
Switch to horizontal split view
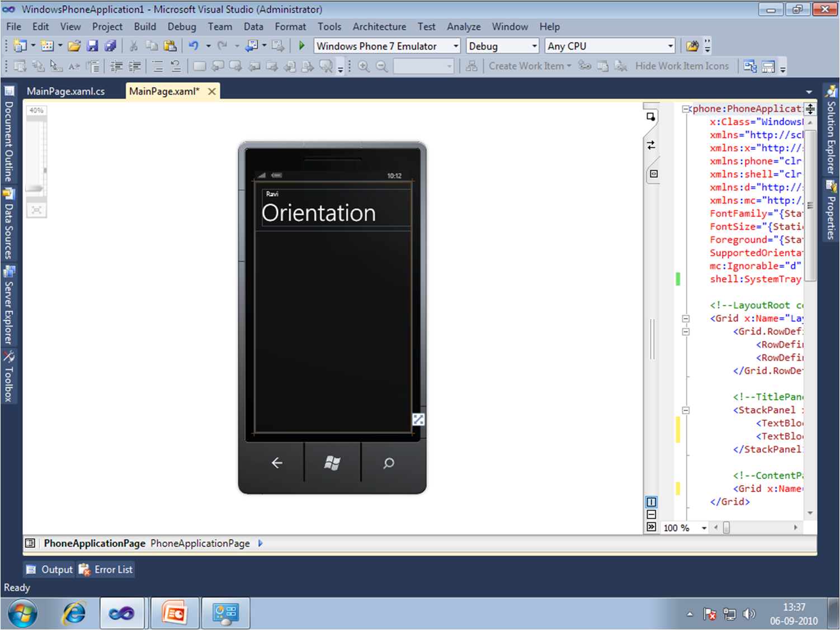(x=652, y=514)
